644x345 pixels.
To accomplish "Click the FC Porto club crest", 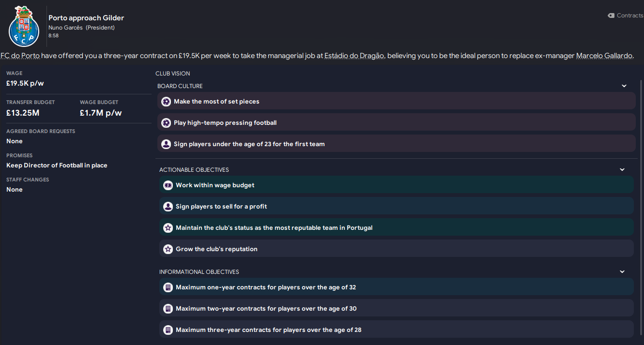I will pyautogui.click(x=24, y=27).
